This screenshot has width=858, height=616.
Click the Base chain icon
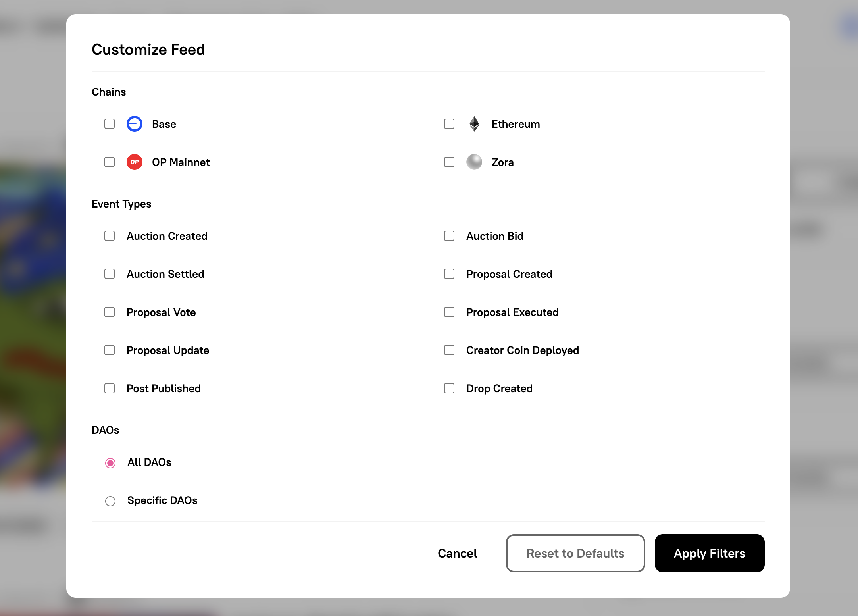tap(134, 124)
